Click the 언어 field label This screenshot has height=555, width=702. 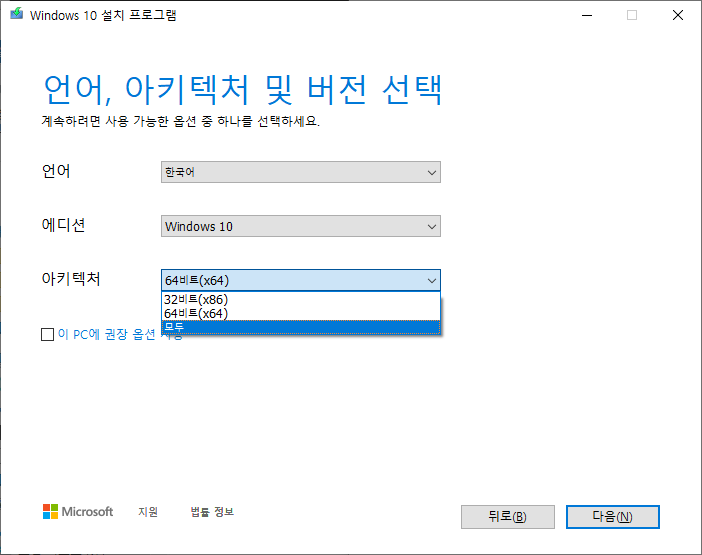(x=56, y=171)
